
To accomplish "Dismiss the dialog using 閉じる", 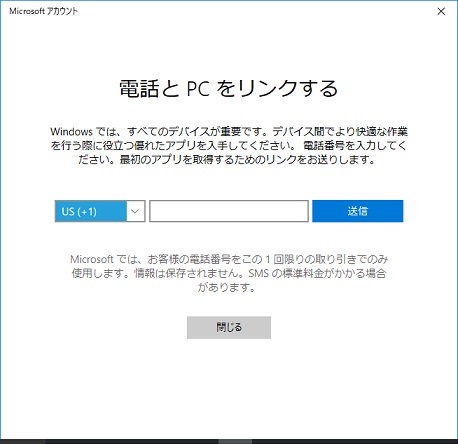I will (229, 327).
